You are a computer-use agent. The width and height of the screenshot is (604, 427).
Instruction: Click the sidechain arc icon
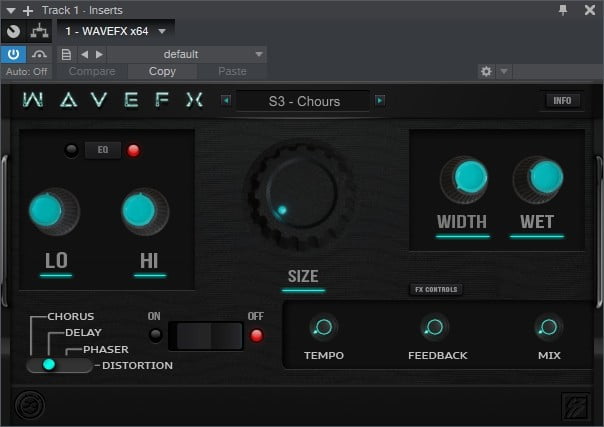coord(39,54)
